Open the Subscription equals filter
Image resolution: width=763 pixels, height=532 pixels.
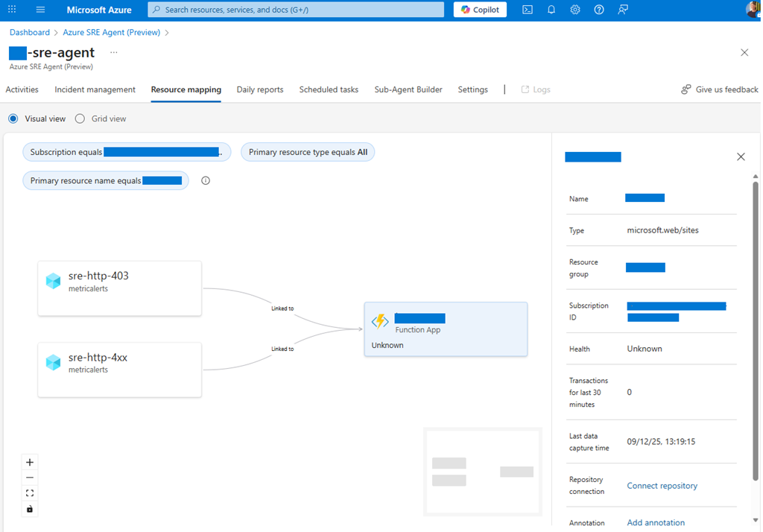click(127, 152)
